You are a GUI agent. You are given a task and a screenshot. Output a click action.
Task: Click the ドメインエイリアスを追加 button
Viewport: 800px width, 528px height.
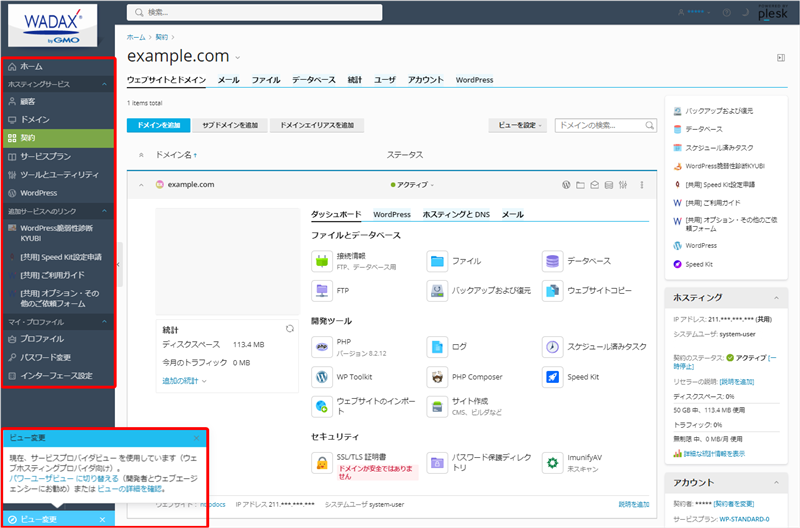pos(317,125)
